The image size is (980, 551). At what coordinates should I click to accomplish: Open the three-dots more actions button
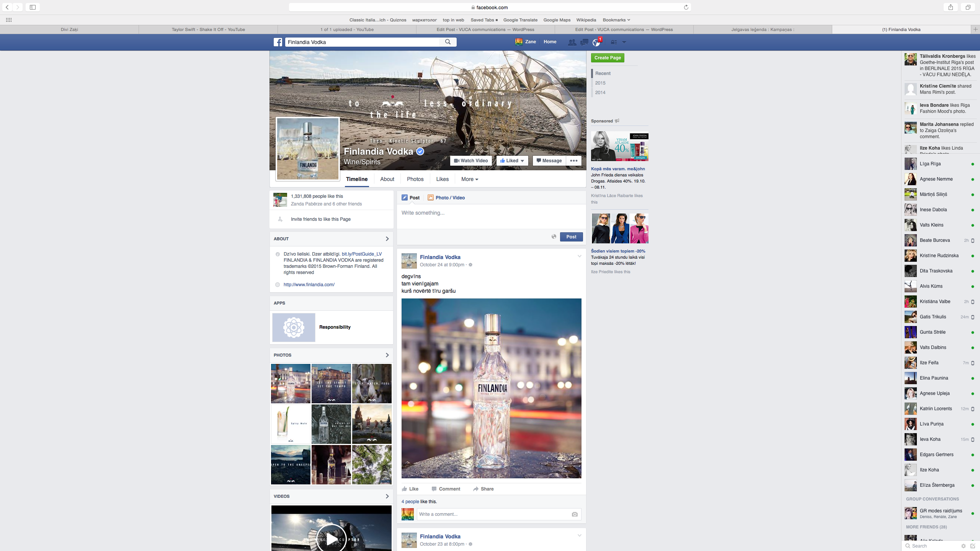[x=574, y=161]
